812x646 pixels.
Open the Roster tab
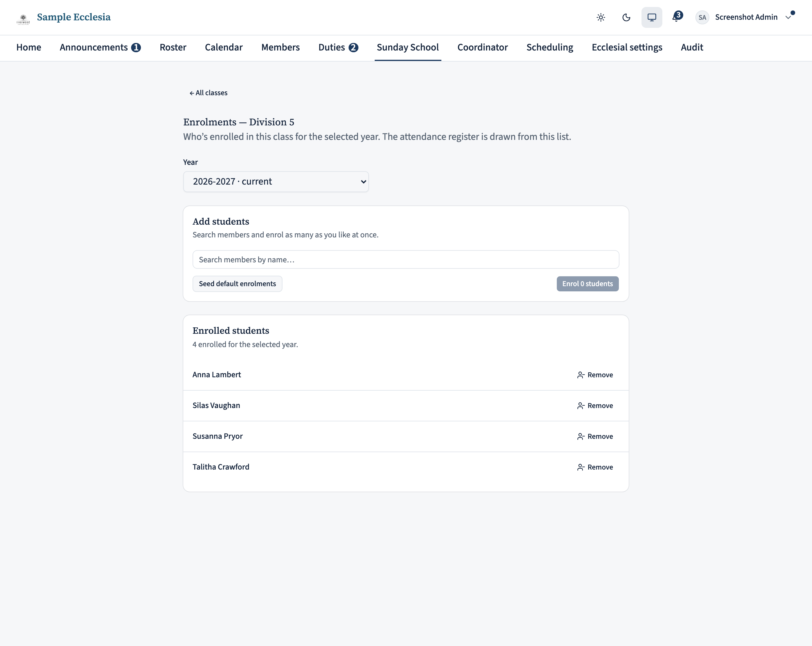pos(173,48)
